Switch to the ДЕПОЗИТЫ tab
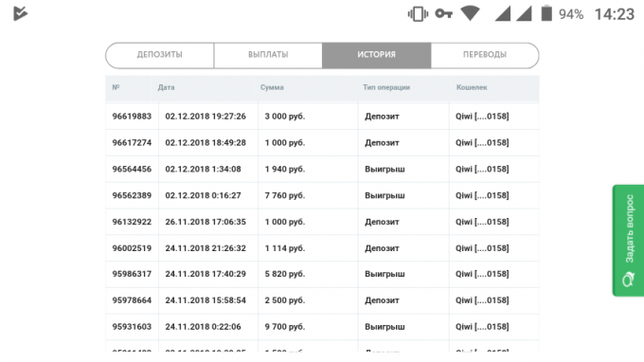 pyautogui.click(x=160, y=55)
